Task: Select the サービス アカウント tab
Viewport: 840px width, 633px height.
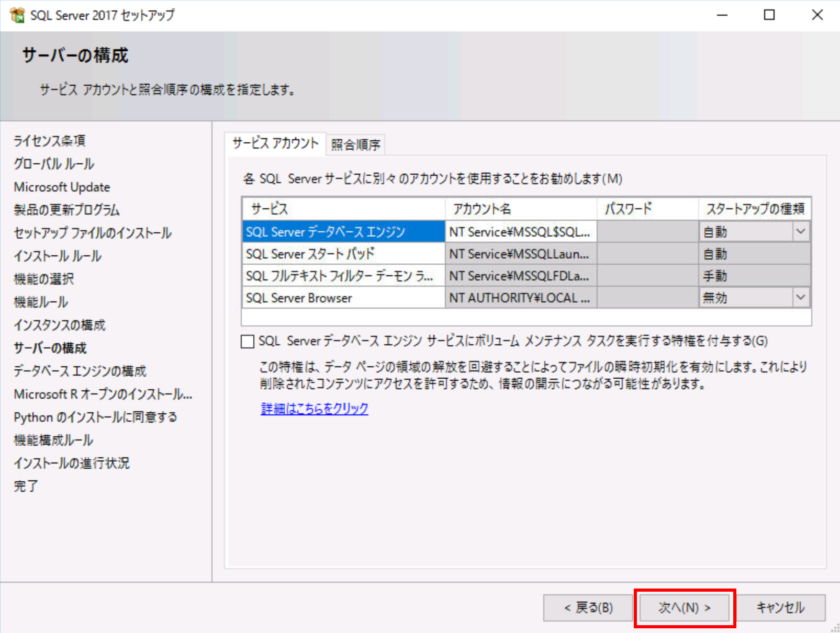Action: (275, 143)
